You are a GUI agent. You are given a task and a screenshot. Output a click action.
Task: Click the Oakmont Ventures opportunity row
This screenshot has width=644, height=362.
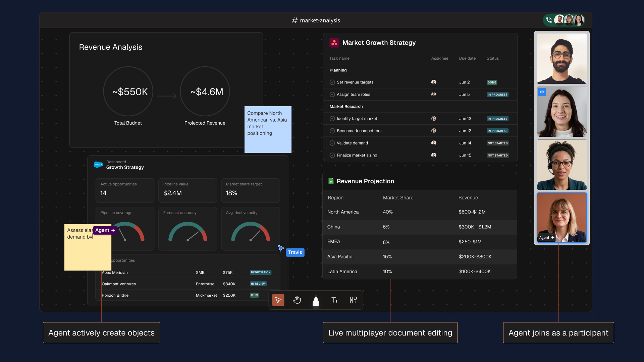coord(188,284)
